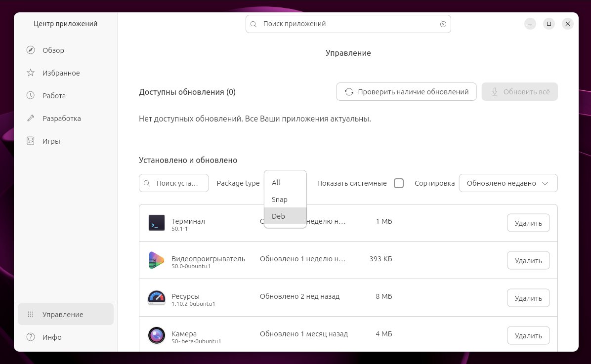Viewport: 591px width, 364px height.
Task: Close the Центр приложений window
Action: 568,24
